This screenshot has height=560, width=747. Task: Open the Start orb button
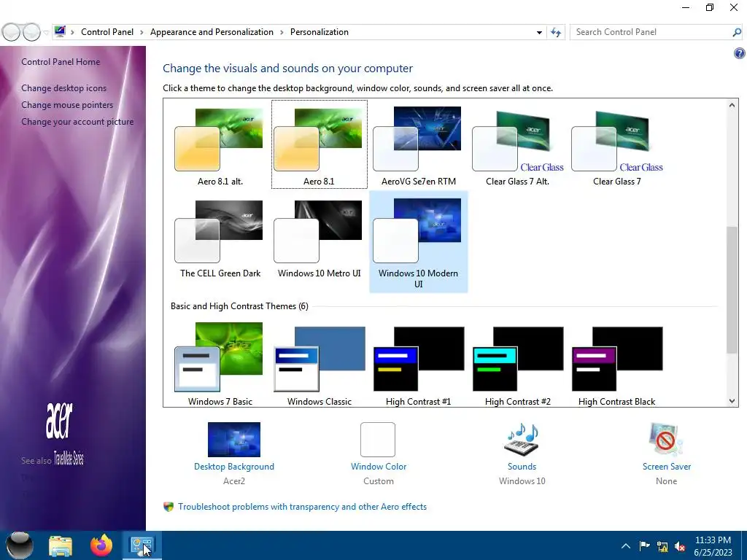tap(19, 545)
